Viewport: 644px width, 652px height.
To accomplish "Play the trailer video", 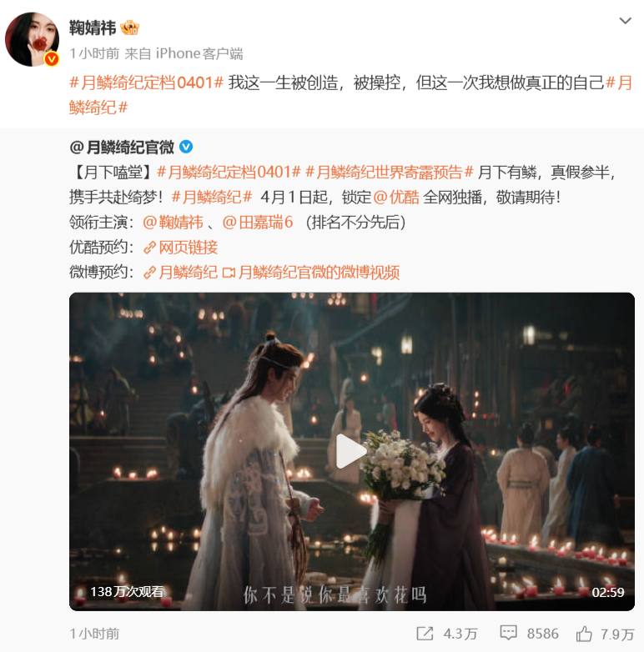I will [x=351, y=451].
